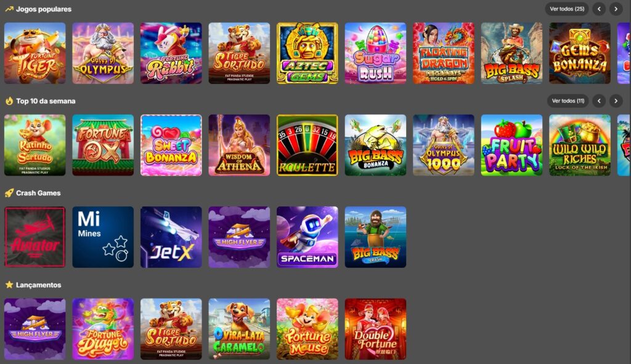The width and height of the screenshot is (631, 364).
Task: Go to next popular games page arrow
Action: [616, 9]
